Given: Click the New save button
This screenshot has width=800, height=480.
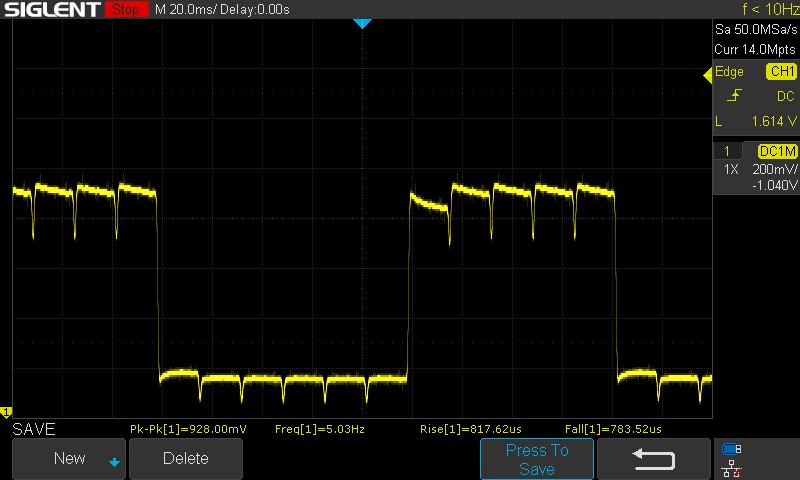Looking at the screenshot, I should [x=69, y=459].
